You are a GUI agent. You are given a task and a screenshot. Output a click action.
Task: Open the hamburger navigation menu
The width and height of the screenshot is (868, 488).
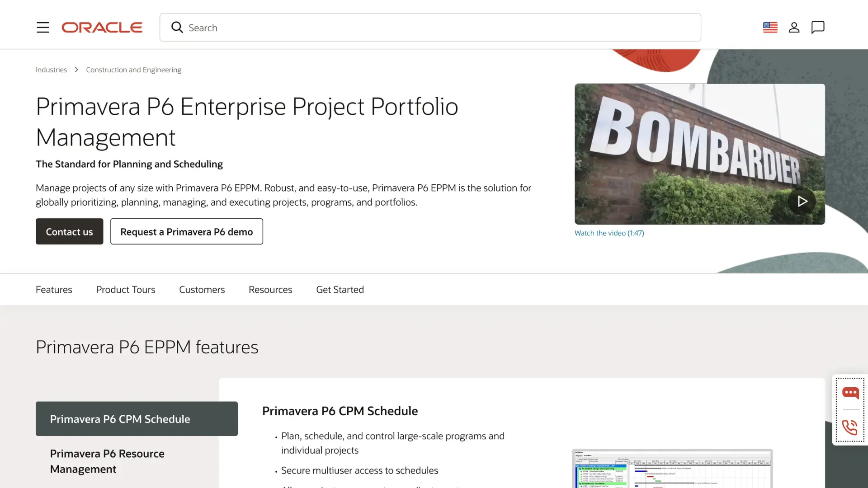point(42,28)
